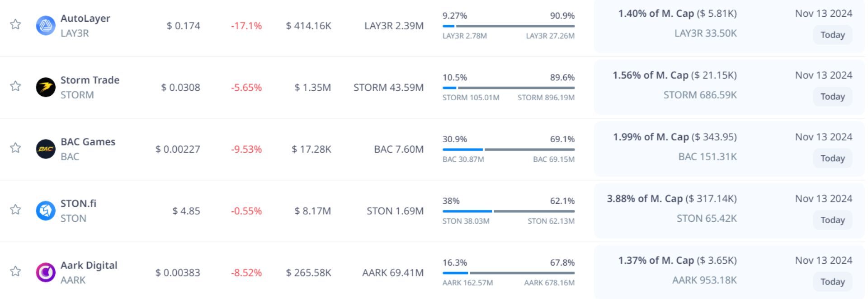
Task: Click the Today badge for Aark Digital
Action: 832,282
